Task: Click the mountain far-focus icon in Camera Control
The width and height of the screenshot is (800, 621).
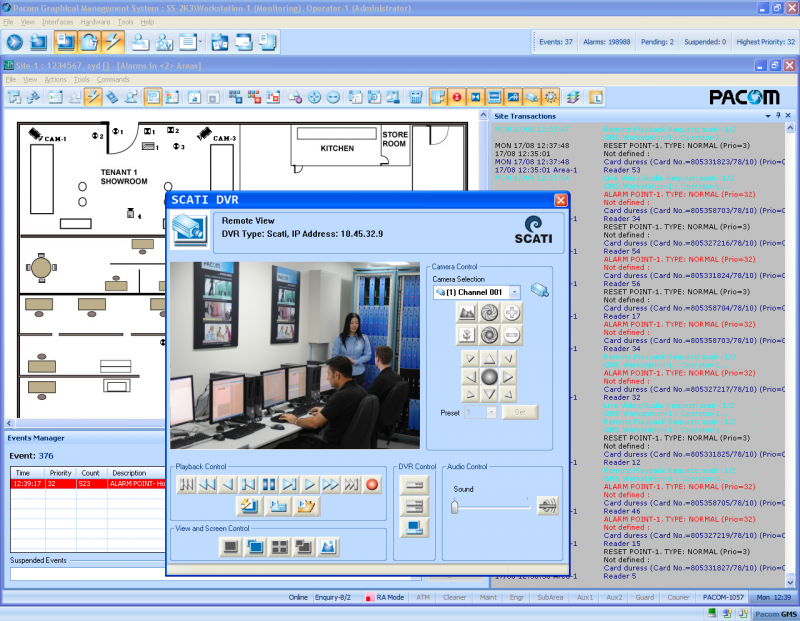Action: 467,312
